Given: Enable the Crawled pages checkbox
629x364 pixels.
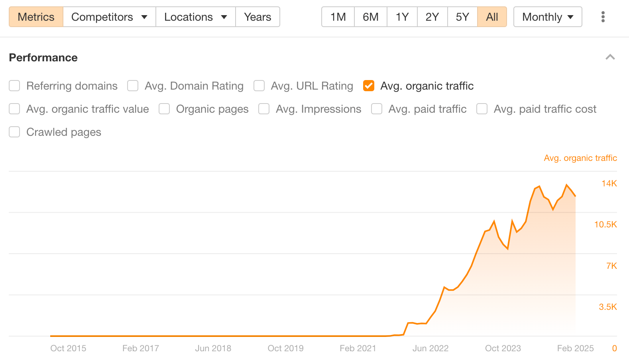Looking at the screenshot, I should (x=14, y=132).
